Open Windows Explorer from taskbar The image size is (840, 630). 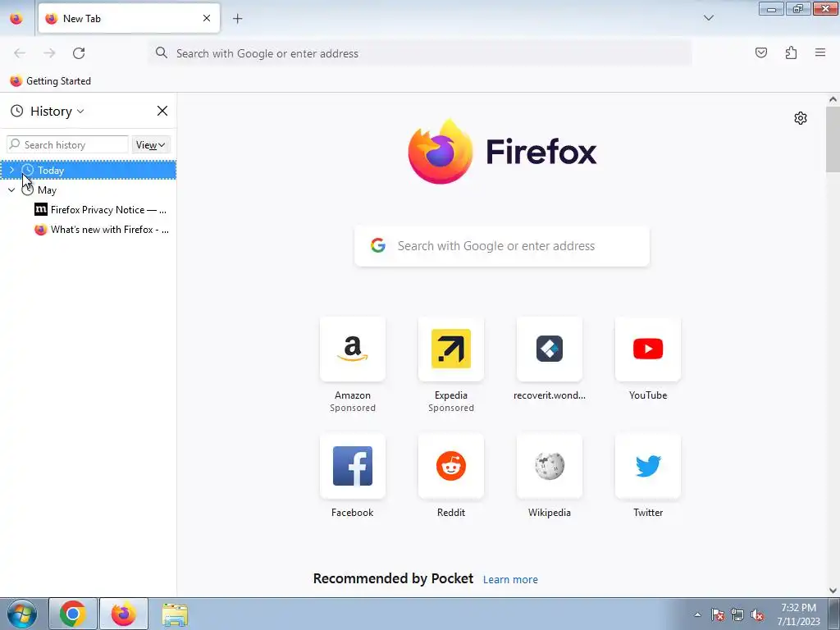click(x=175, y=614)
